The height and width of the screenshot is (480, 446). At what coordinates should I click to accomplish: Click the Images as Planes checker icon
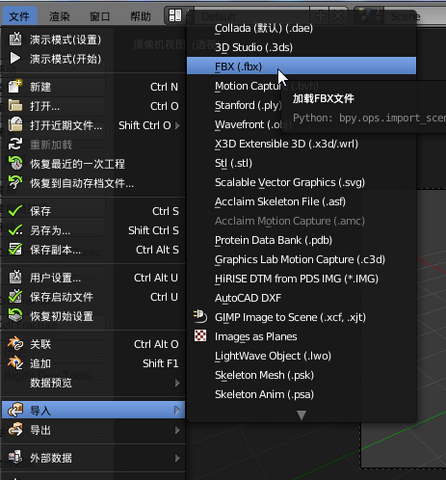[200, 336]
